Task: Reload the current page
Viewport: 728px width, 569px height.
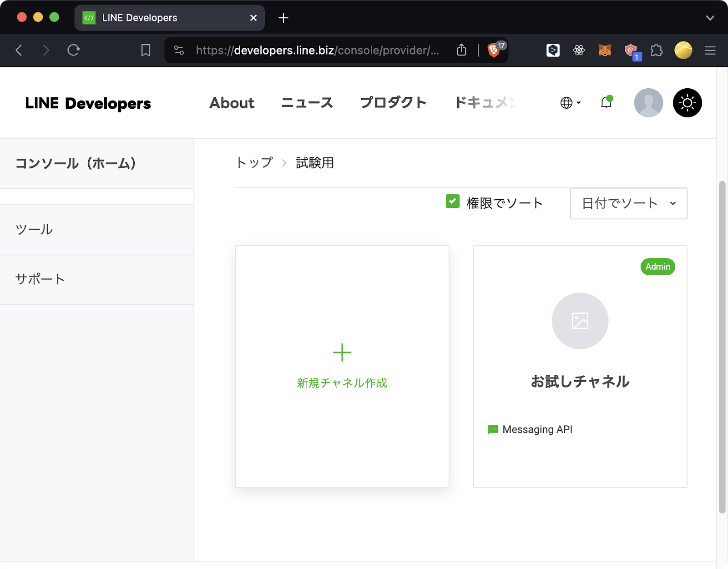Action: click(73, 50)
